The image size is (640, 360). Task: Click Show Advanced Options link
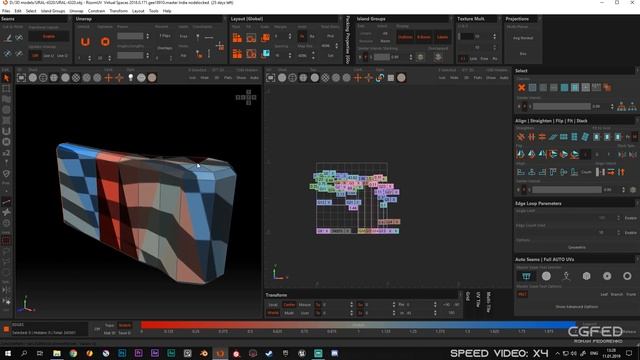577,307
